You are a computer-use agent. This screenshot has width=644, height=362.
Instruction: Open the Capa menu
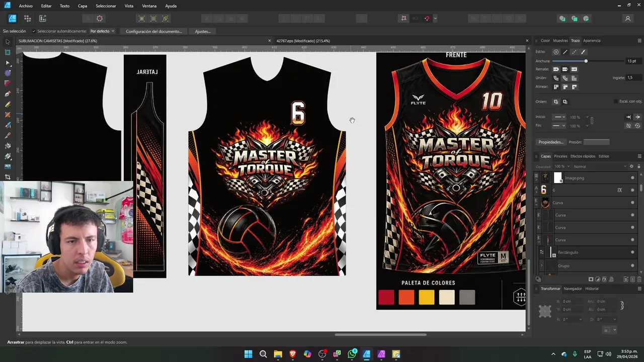point(83,6)
